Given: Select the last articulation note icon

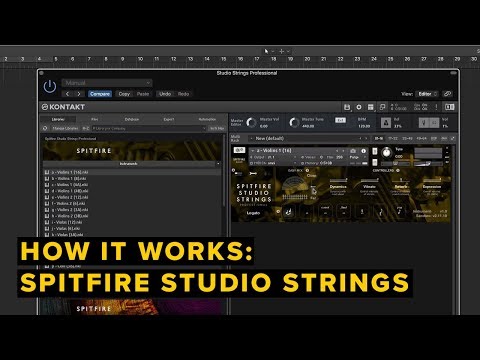Looking at the screenshot, I should point(399,211).
